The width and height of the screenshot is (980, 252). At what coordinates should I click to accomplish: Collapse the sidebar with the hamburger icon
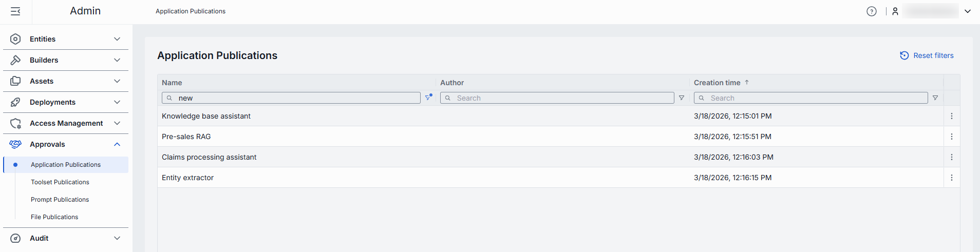pos(15,11)
